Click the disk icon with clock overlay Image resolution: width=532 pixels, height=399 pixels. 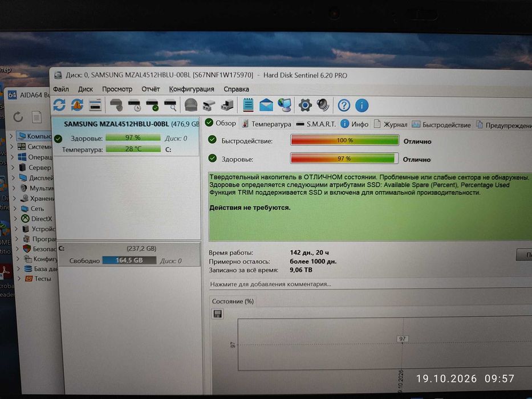pyautogui.click(x=135, y=105)
